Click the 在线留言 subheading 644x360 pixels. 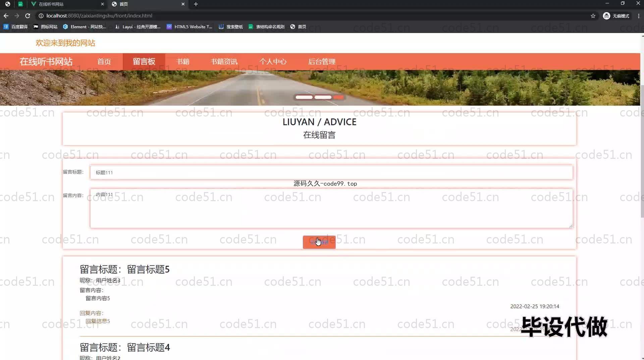pyautogui.click(x=319, y=135)
